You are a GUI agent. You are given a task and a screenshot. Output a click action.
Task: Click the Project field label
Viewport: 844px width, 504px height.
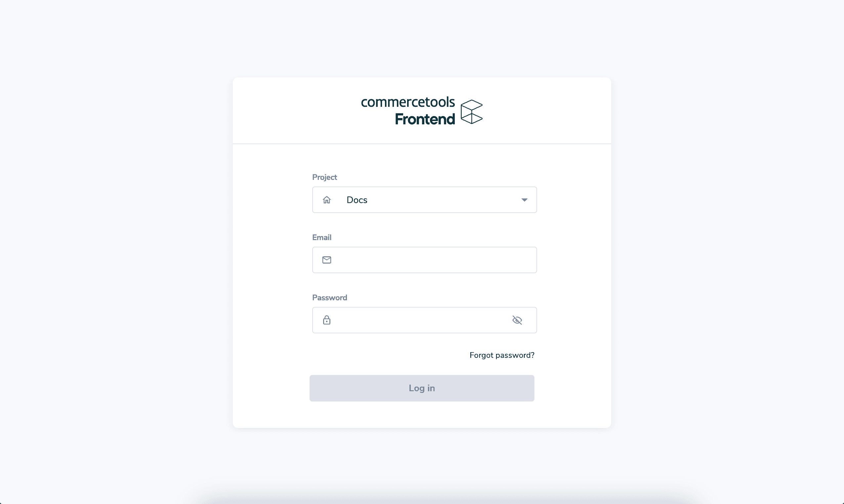pos(325,177)
